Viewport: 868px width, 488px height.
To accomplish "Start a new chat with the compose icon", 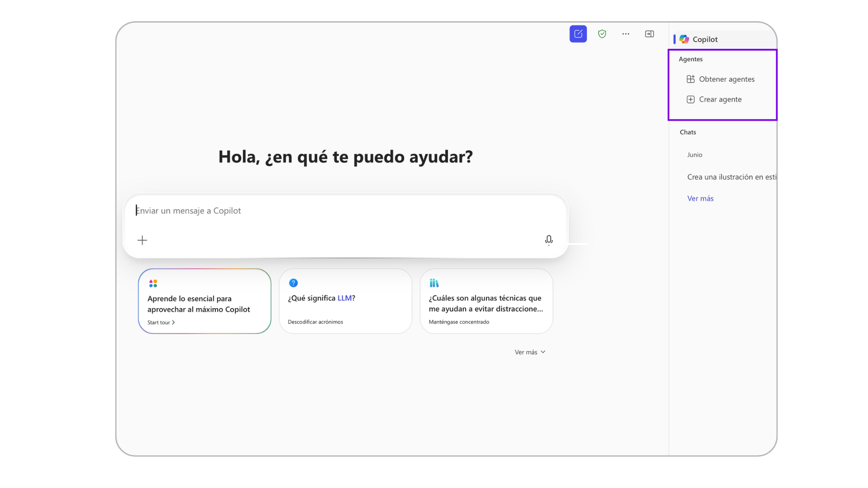I will pos(578,34).
